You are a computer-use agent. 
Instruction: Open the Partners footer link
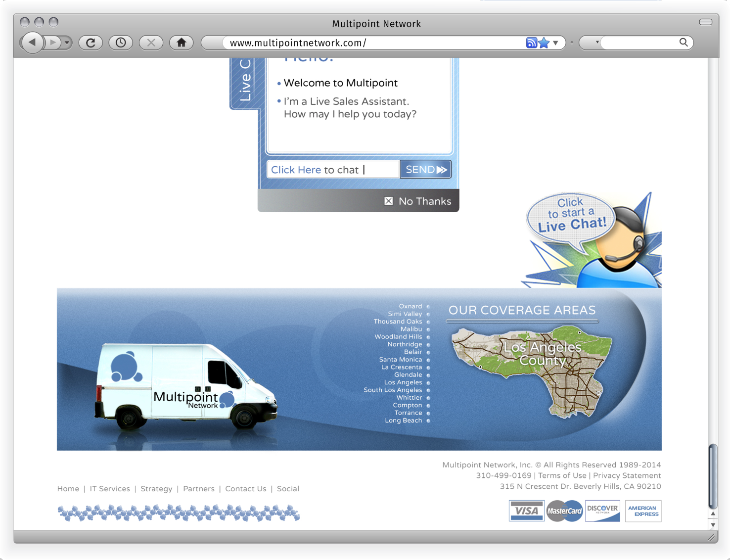click(199, 489)
